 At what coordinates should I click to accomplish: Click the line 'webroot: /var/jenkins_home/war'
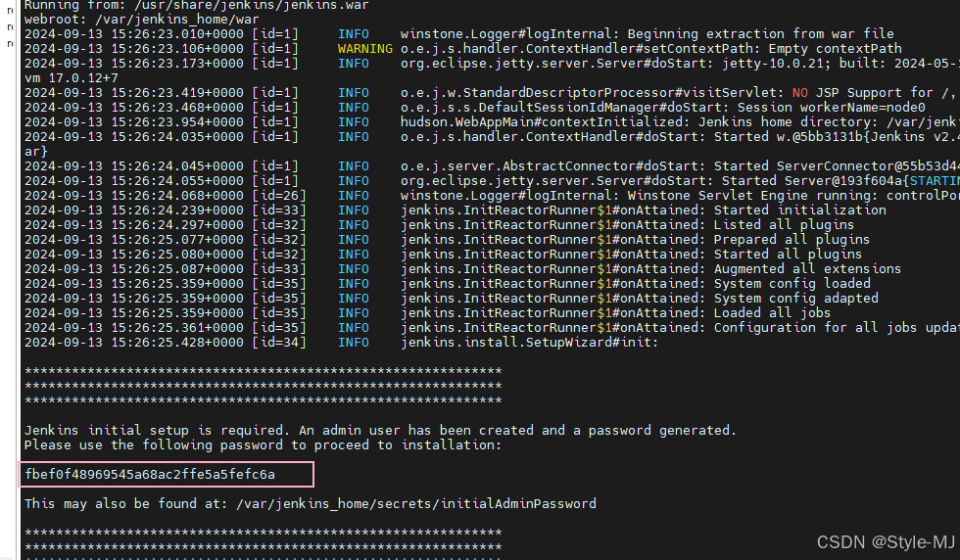(x=141, y=20)
